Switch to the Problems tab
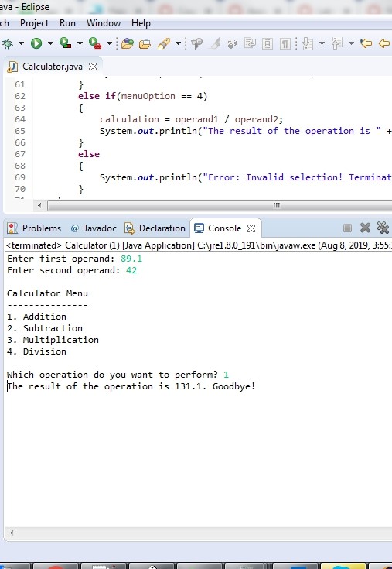 [x=35, y=228]
